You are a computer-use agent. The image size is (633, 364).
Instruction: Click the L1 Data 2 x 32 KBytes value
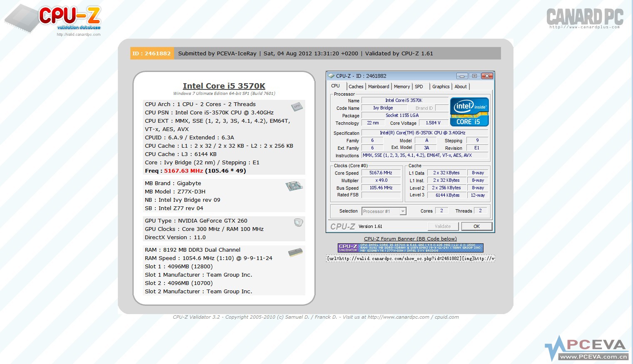[x=447, y=173]
